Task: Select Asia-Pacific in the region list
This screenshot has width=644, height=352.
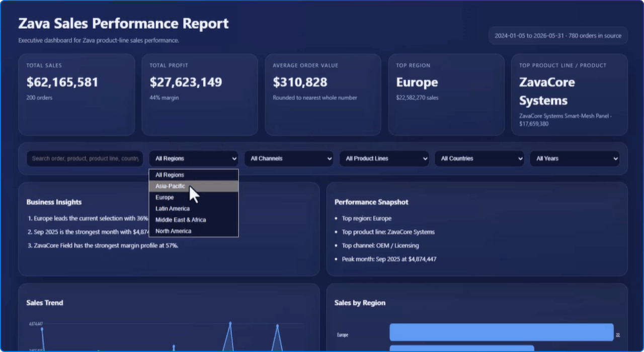Action: coord(194,186)
